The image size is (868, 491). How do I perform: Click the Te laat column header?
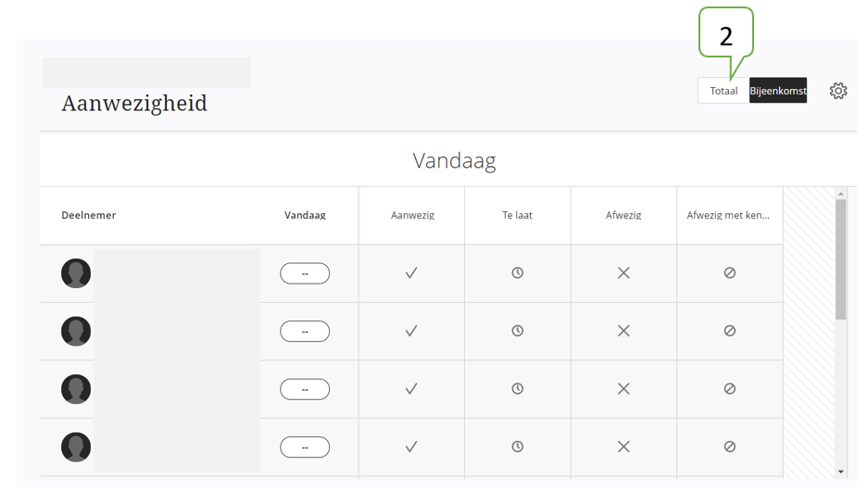pyautogui.click(x=517, y=215)
